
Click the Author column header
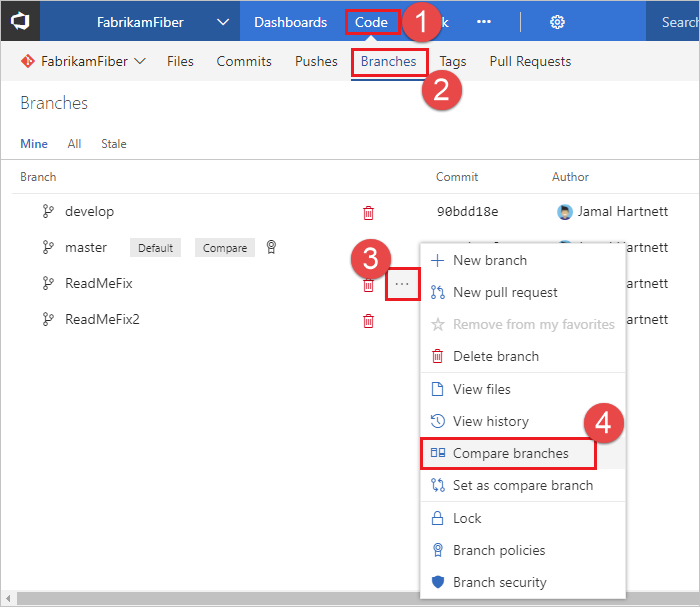570,177
